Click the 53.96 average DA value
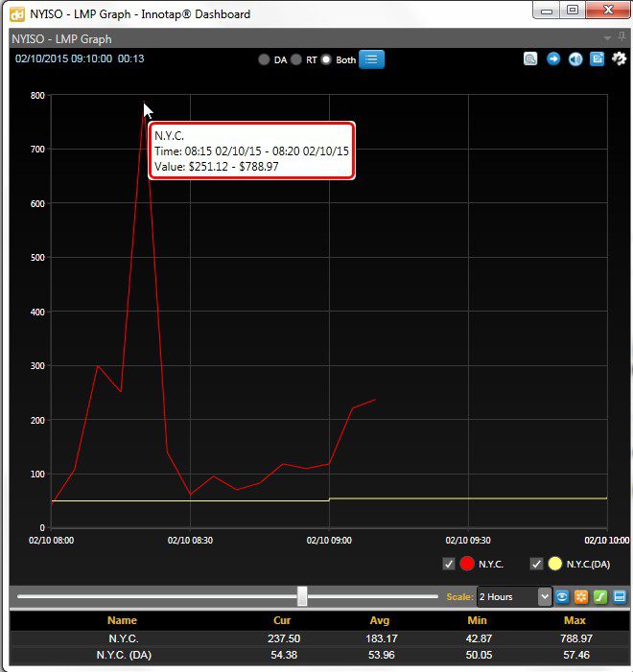The width and height of the screenshot is (633, 672). coord(382,655)
